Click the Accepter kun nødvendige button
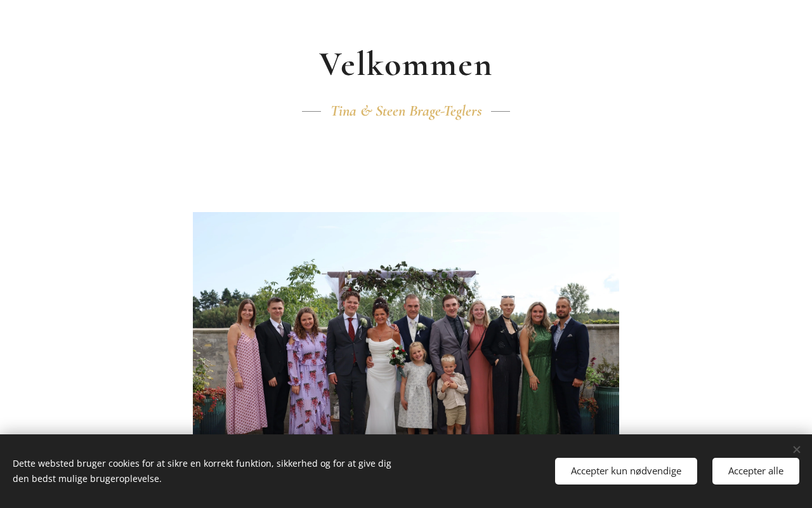 pos(626,471)
